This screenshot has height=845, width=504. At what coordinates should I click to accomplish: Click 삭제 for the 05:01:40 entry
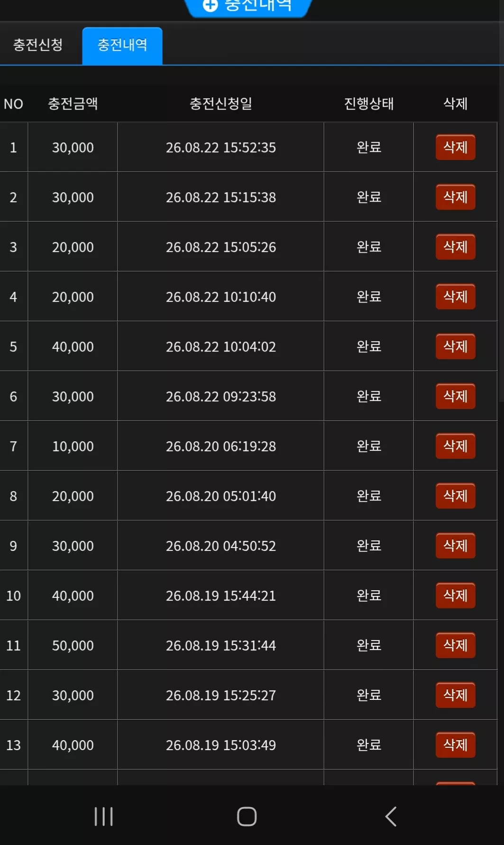pos(455,496)
